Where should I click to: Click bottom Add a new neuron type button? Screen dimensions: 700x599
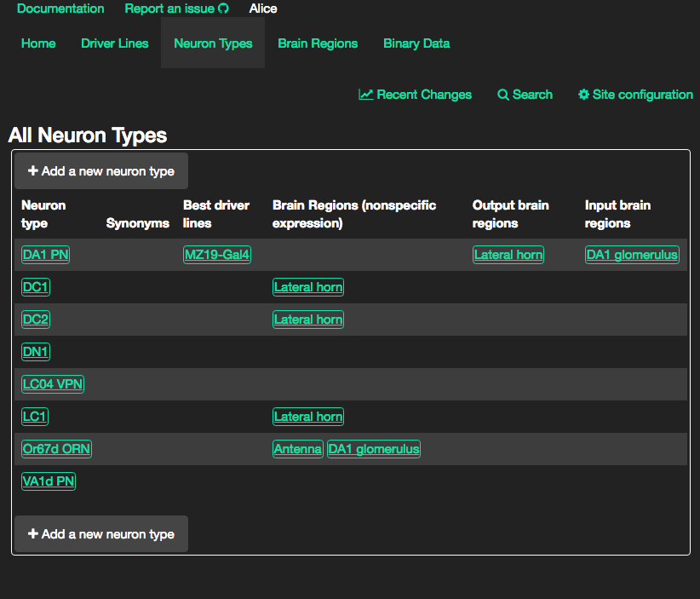click(x=101, y=533)
